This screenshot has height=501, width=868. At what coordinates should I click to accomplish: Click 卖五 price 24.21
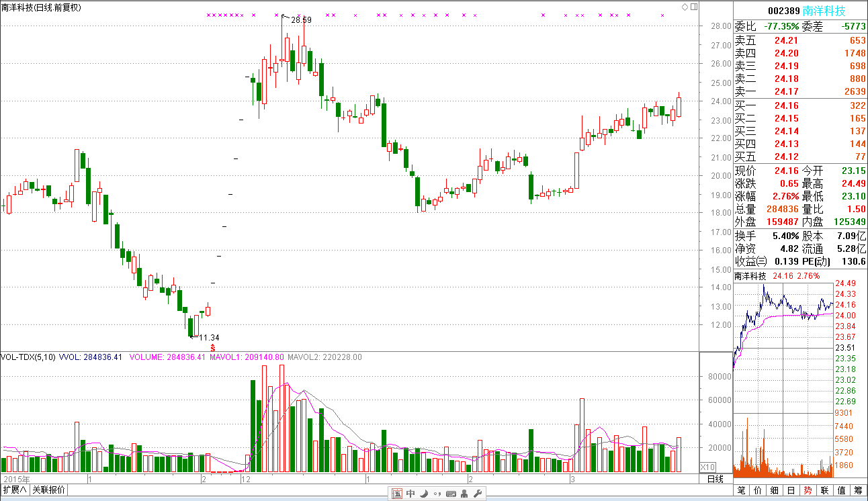point(787,40)
